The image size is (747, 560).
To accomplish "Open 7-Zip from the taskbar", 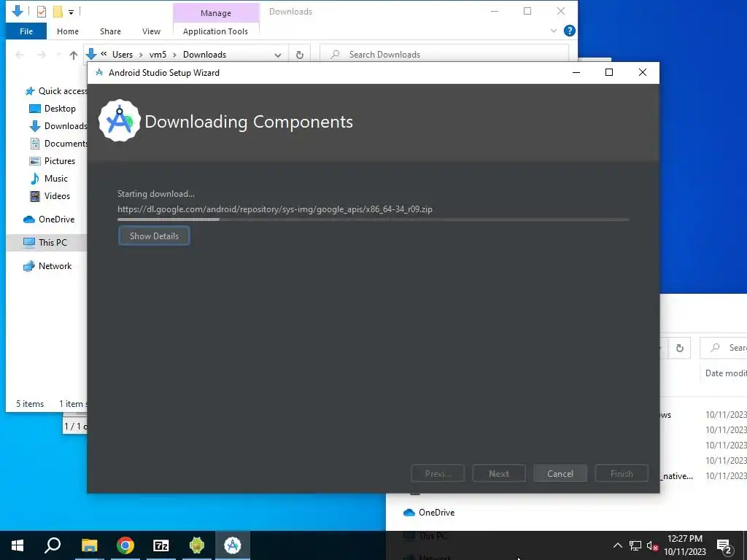I will [x=161, y=545].
